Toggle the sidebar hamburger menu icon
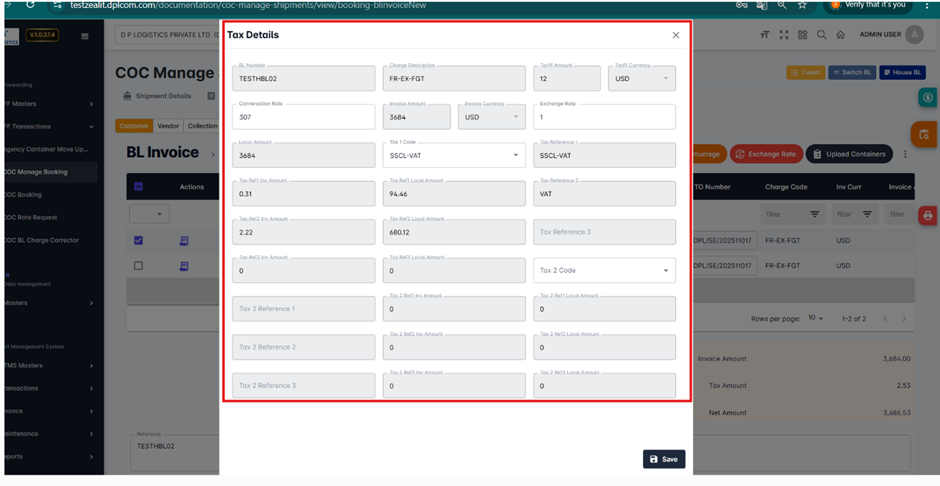Viewport: 940px width, 486px height. (85, 36)
